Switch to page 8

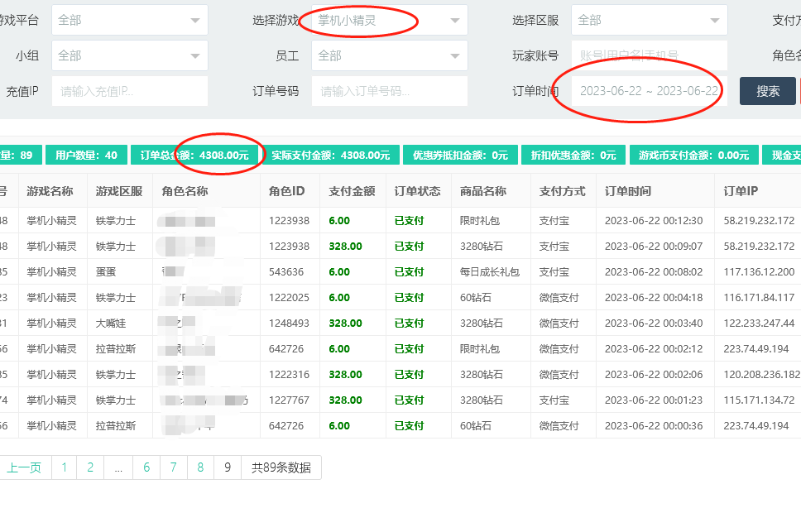(x=200, y=467)
